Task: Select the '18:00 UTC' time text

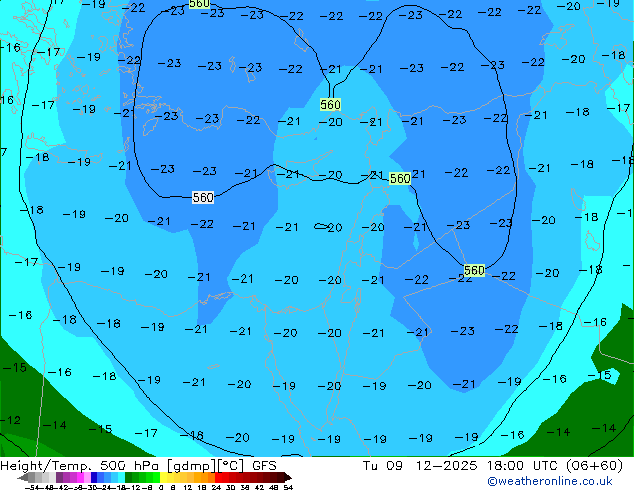Action: (x=522, y=466)
